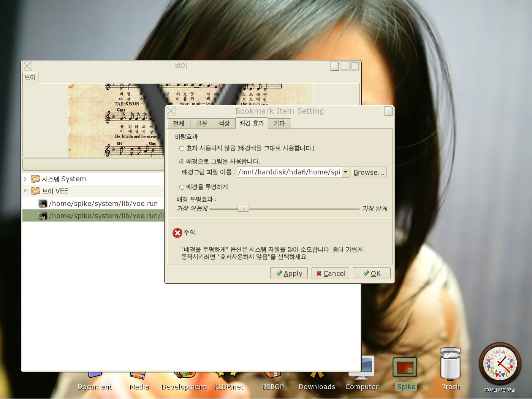
Task: Click the background transparency slider handle
Action: coord(243,209)
